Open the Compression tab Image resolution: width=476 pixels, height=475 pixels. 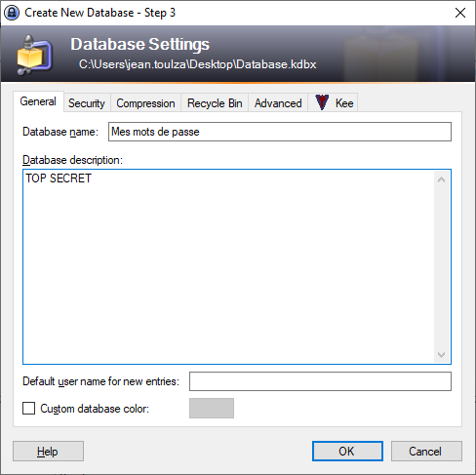click(145, 103)
